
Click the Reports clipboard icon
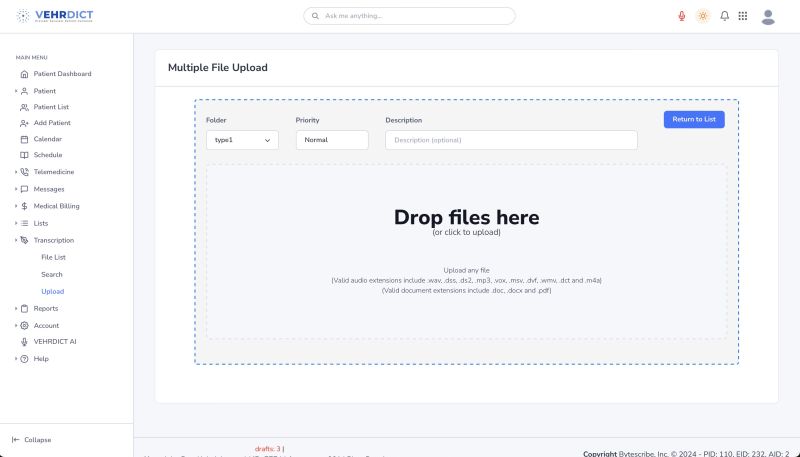(24, 309)
